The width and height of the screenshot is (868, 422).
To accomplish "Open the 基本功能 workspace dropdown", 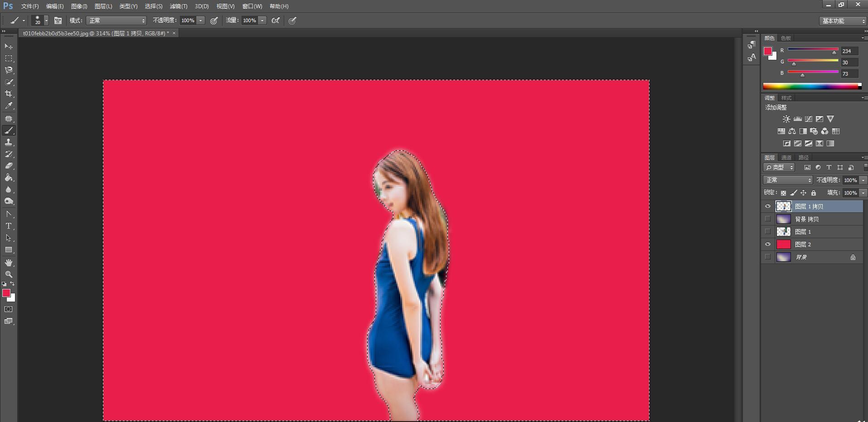I will 843,21.
